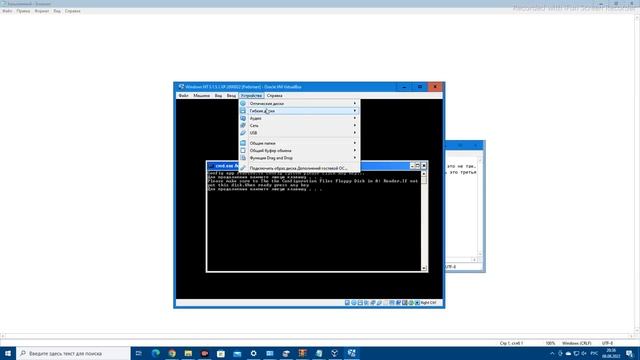
Task: Show hidden system tray icons chevron
Action: (552, 353)
